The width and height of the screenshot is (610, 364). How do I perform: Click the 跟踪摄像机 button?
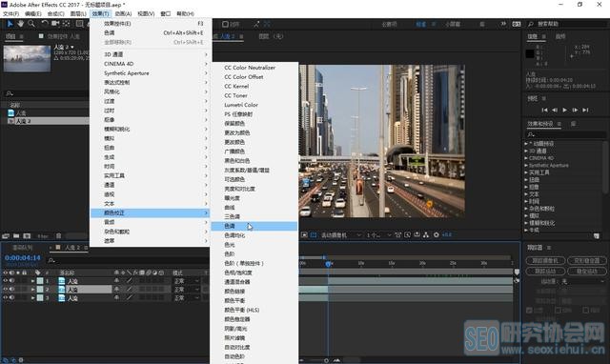pyautogui.click(x=545, y=260)
